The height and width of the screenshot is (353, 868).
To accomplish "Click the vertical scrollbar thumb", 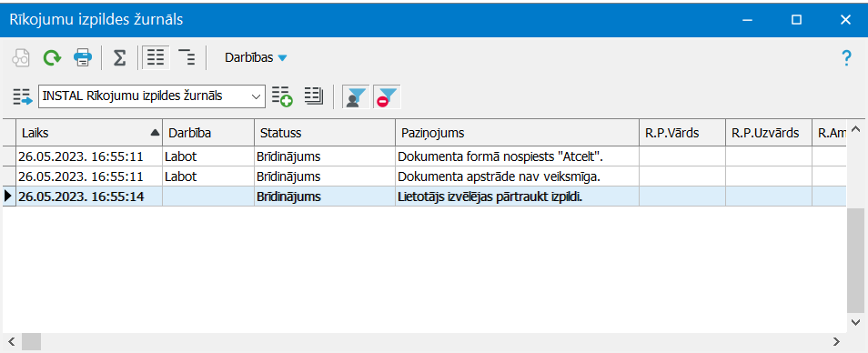I will (x=856, y=260).
